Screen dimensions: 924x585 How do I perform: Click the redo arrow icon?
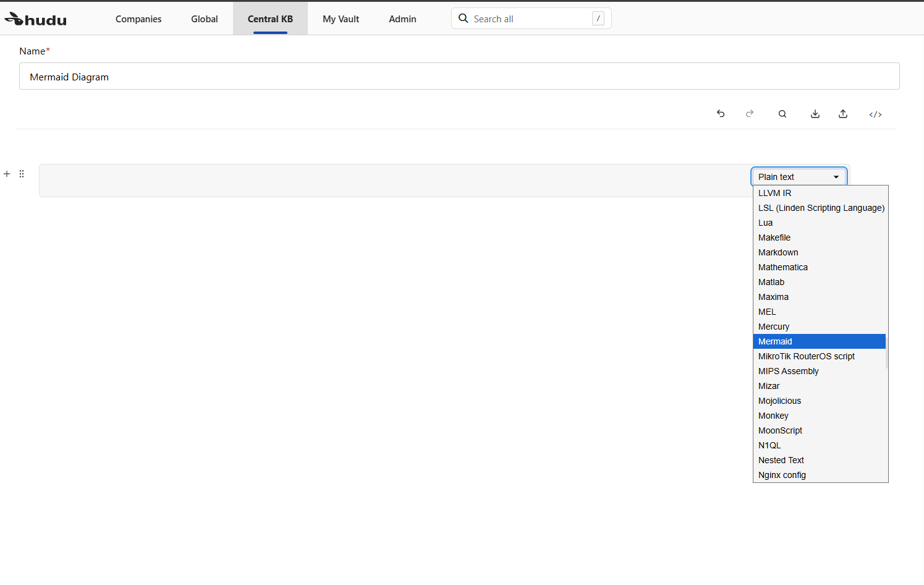point(750,114)
